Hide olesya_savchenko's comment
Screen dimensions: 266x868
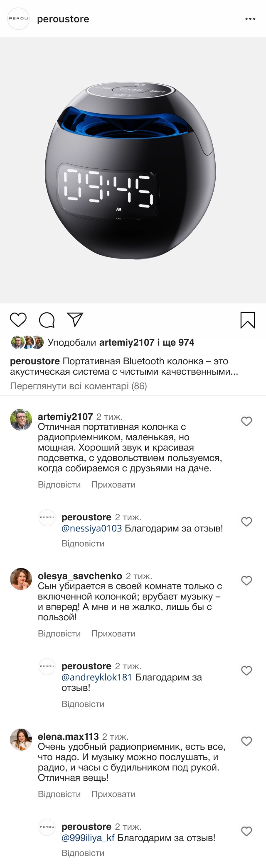click(113, 634)
